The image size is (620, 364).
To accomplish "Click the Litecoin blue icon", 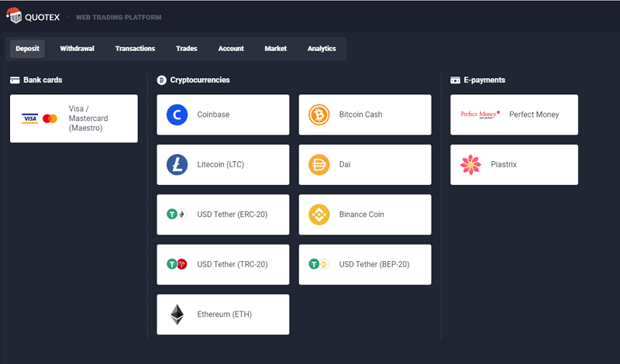I will [x=177, y=164].
